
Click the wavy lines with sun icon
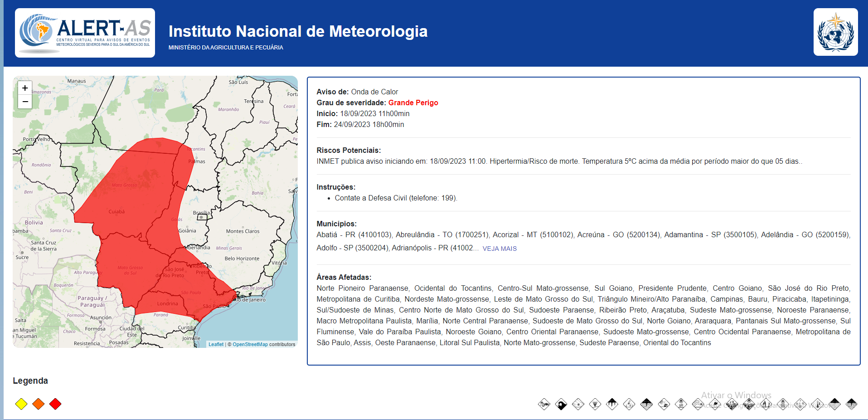pos(698,404)
